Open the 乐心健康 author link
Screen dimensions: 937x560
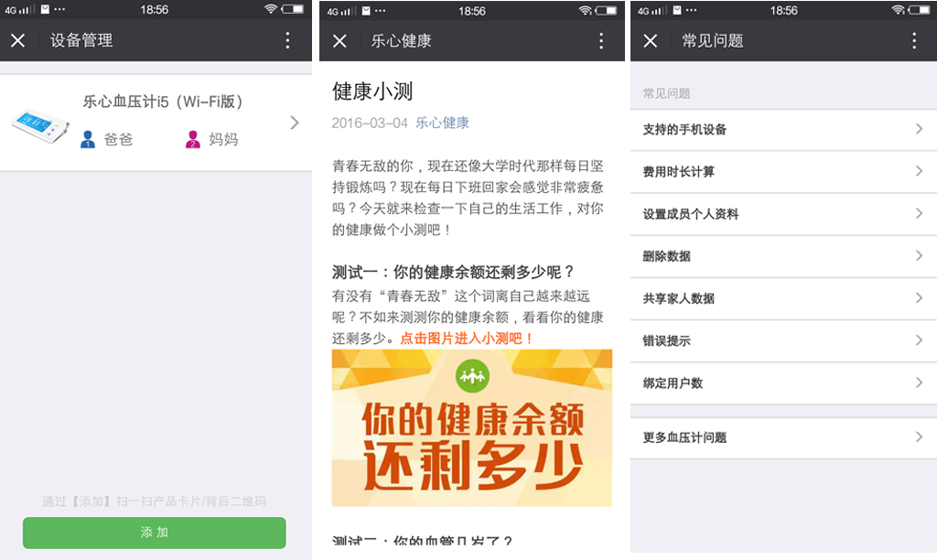click(443, 123)
